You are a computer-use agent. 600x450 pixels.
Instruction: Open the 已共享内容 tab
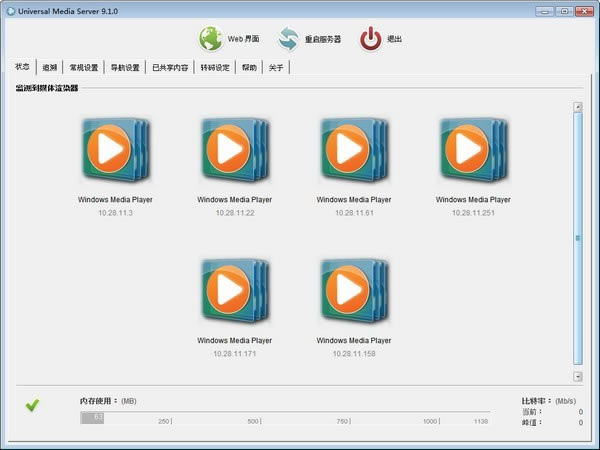pos(170,68)
